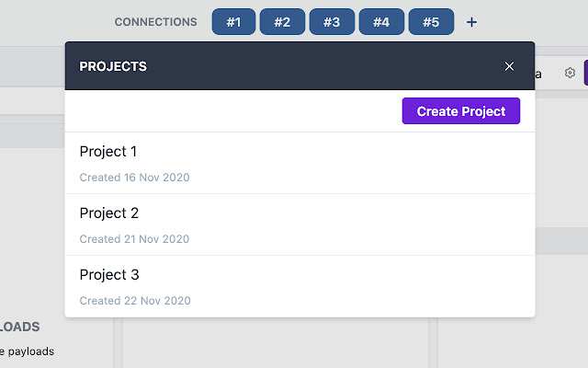Image resolution: width=588 pixels, height=368 pixels.
Task: Click the Create Project button
Action: point(460,111)
